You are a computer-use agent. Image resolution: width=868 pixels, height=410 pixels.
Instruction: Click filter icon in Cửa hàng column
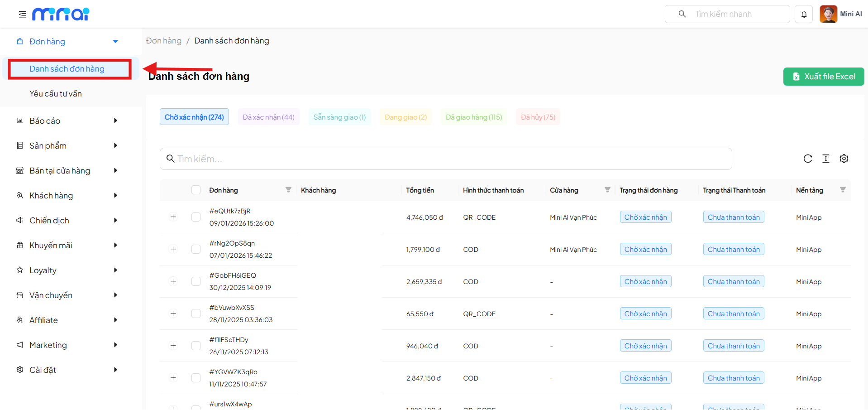[x=607, y=190]
